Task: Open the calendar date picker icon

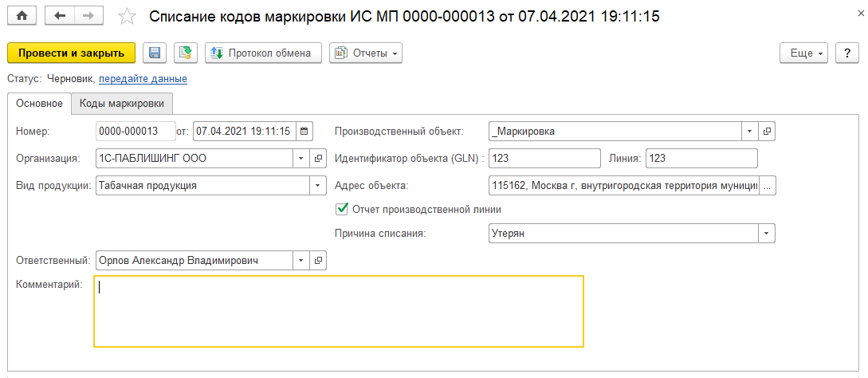Action: (305, 131)
